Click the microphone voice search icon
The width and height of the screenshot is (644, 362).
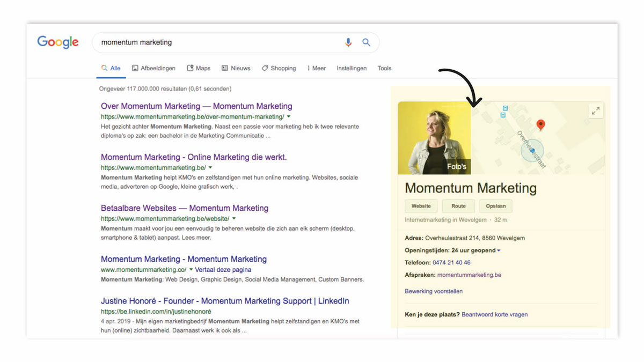point(348,42)
